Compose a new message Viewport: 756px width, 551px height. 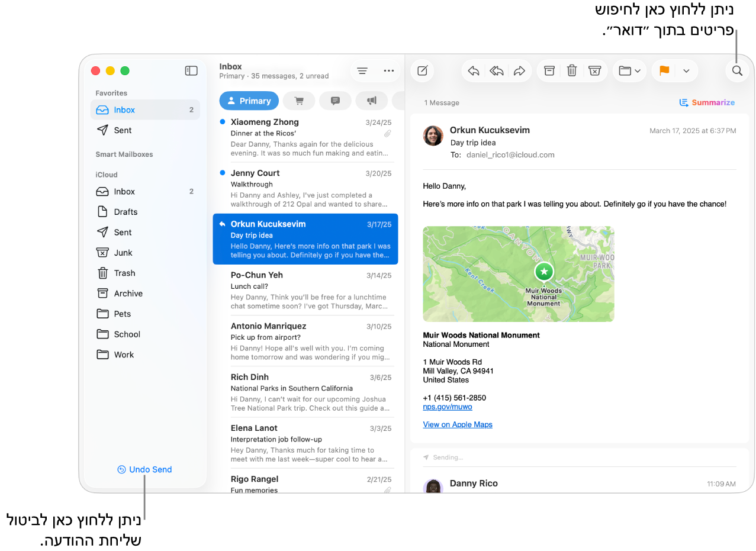coord(423,70)
